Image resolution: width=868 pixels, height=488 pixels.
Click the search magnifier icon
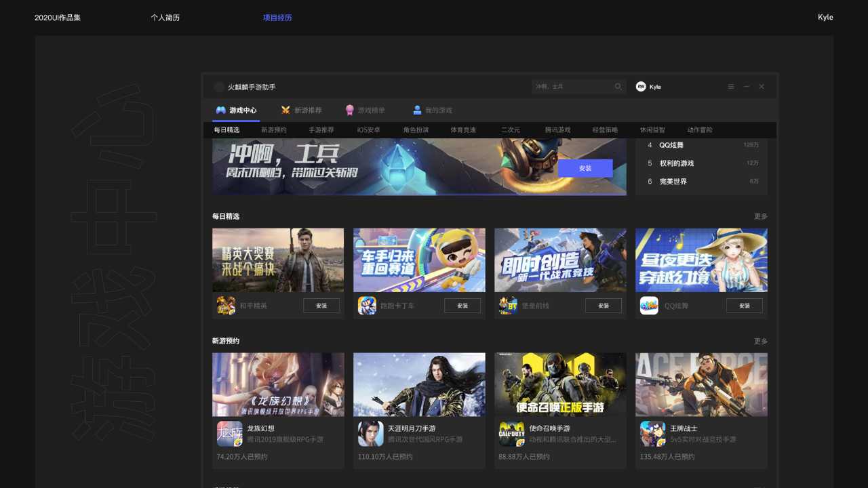click(618, 87)
